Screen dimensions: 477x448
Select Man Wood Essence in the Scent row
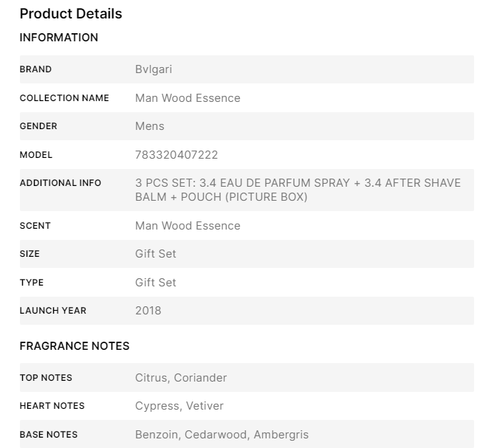click(188, 226)
